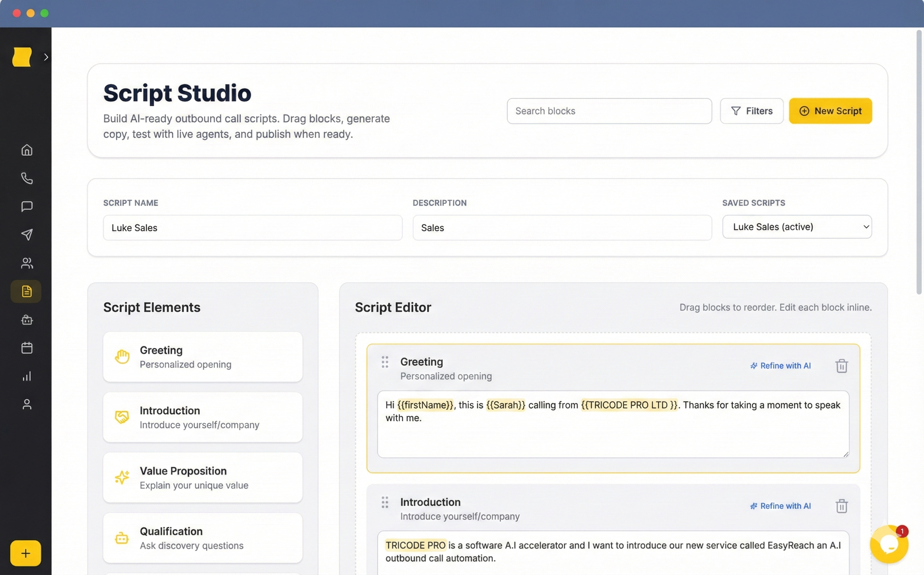This screenshot has width=924, height=575.
Task: Expand the sidebar with the chevron
Action: coord(46,57)
